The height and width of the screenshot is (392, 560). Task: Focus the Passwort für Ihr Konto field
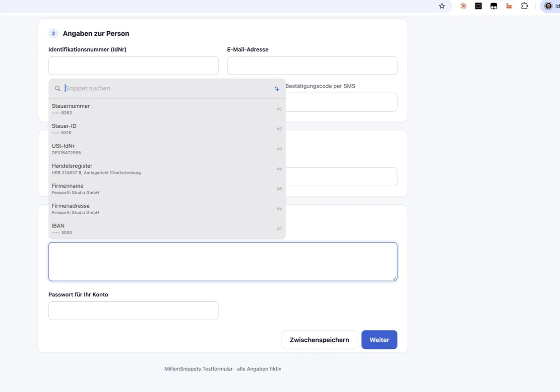click(x=133, y=311)
